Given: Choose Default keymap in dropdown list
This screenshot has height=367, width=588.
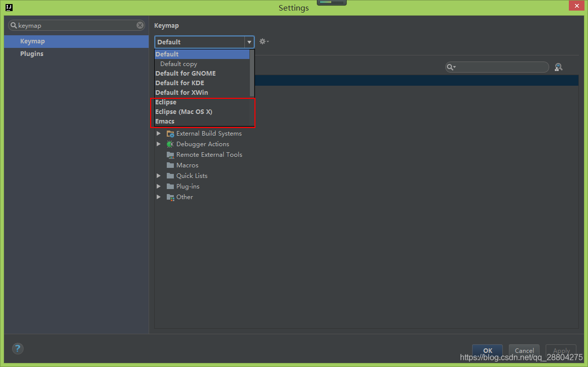Looking at the screenshot, I should click(x=202, y=54).
